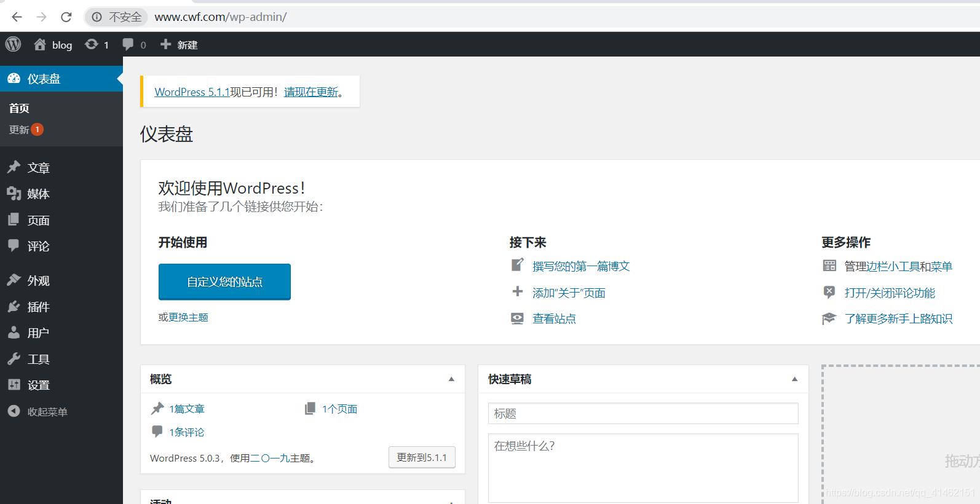Click the comment bubble icon for 评论
This screenshot has height=504, width=980.
(14, 245)
